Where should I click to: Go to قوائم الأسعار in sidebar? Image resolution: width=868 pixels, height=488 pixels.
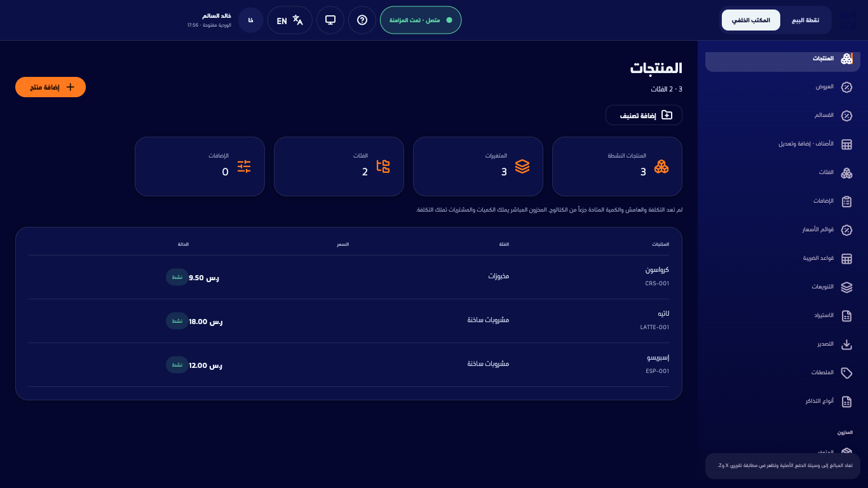pyautogui.click(x=783, y=230)
